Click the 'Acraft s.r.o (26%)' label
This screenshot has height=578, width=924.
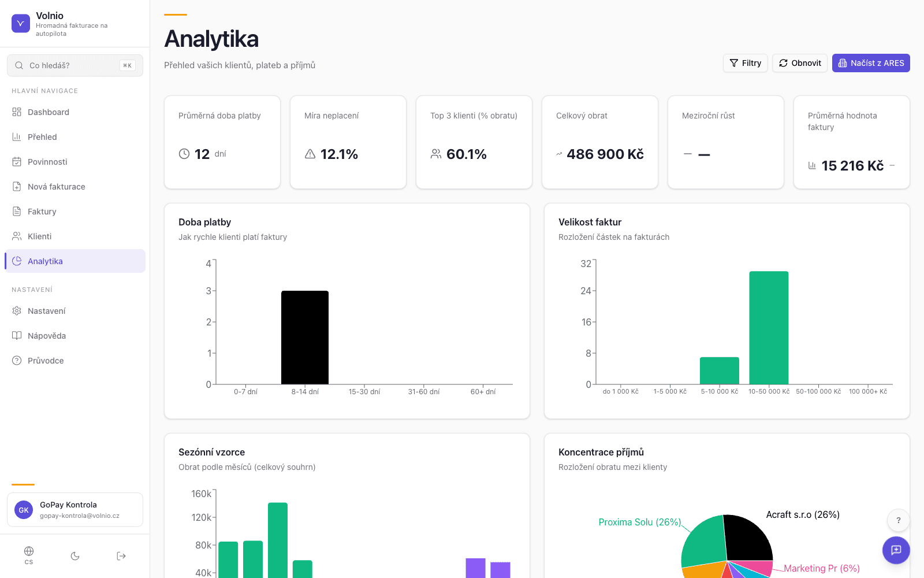click(803, 514)
